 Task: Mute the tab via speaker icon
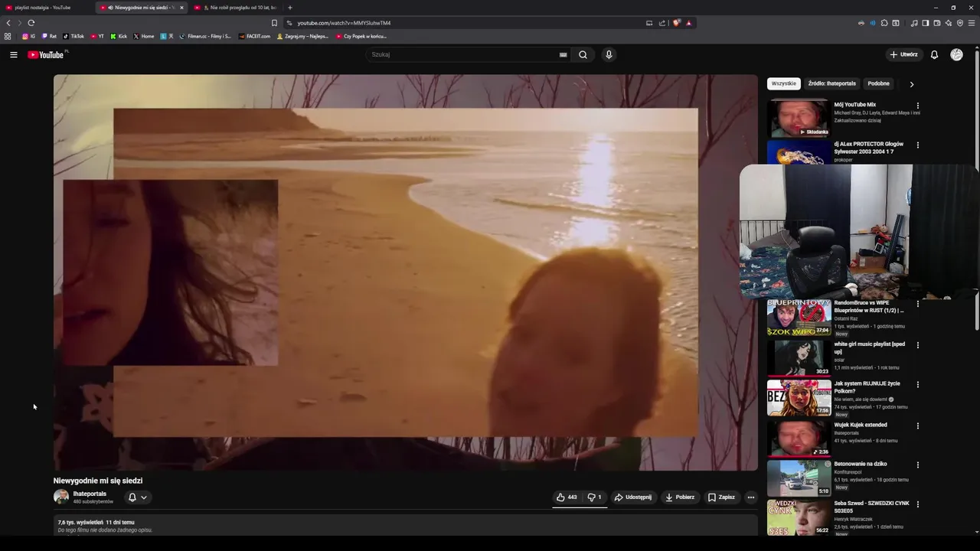tap(111, 8)
